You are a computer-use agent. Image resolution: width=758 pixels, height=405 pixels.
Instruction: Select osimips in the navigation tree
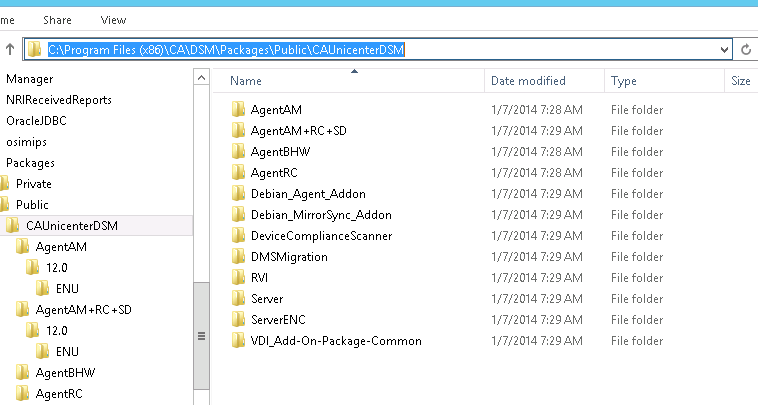(27, 142)
